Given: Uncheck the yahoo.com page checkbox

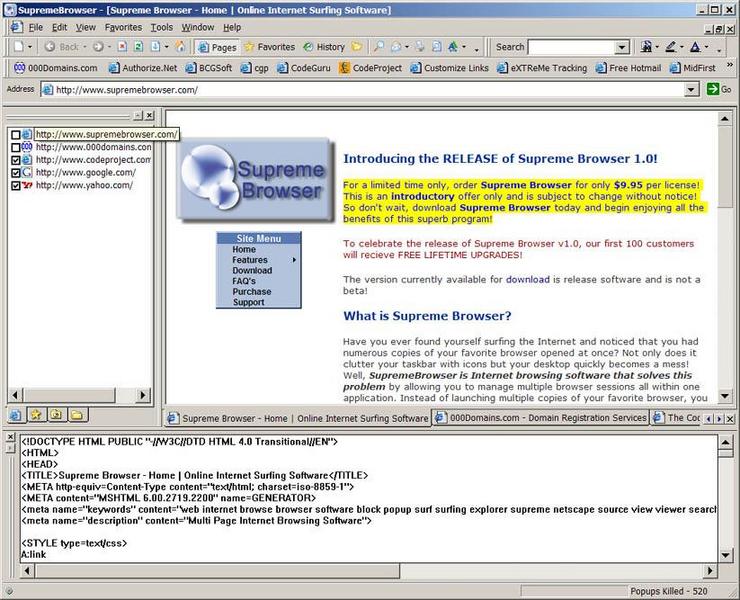Looking at the screenshot, I should 16,186.
